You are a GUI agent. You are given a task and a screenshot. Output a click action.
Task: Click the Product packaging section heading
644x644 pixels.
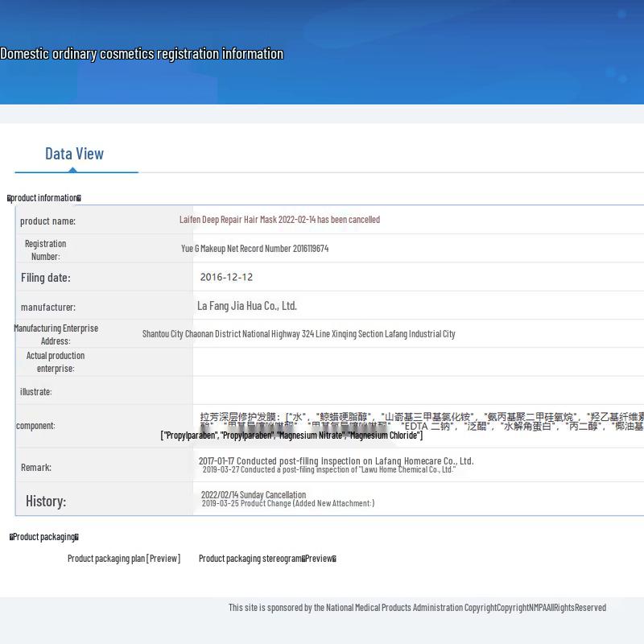point(44,537)
